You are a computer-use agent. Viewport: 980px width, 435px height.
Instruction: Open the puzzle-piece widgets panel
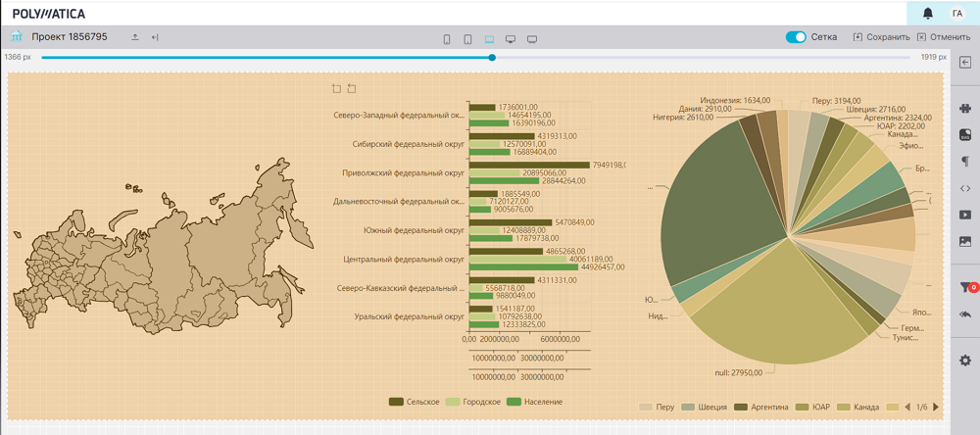click(964, 109)
